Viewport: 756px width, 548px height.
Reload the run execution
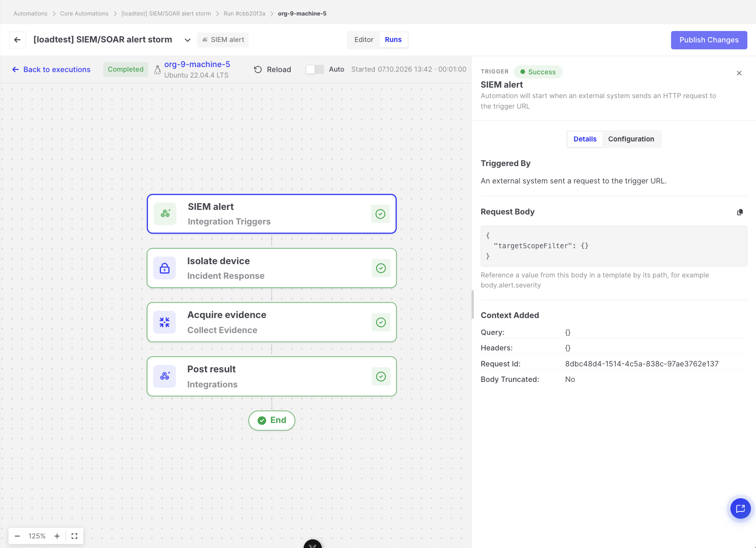[x=273, y=69]
